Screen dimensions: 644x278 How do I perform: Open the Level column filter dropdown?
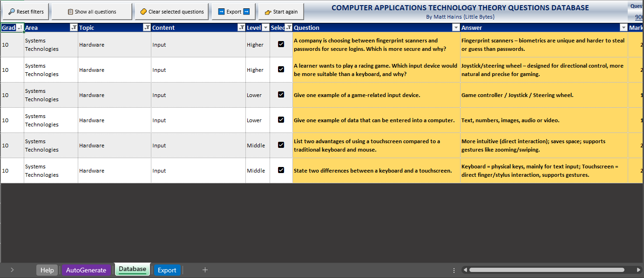click(265, 28)
